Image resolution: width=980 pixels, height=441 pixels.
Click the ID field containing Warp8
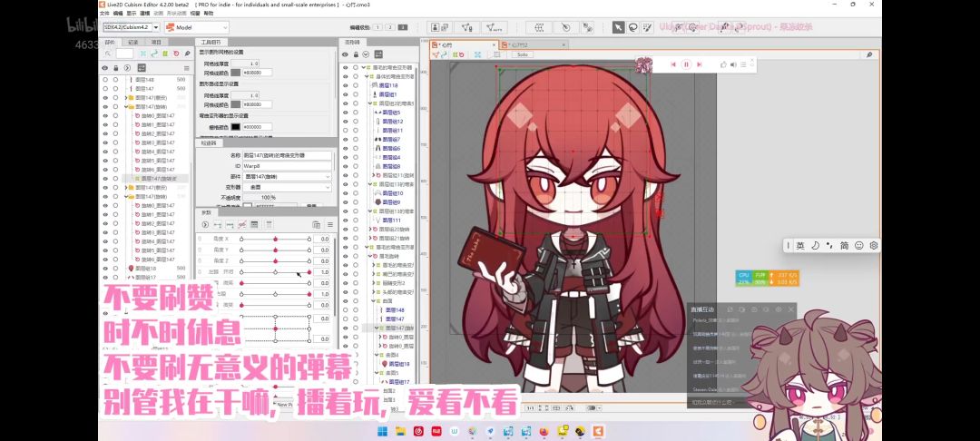288,166
